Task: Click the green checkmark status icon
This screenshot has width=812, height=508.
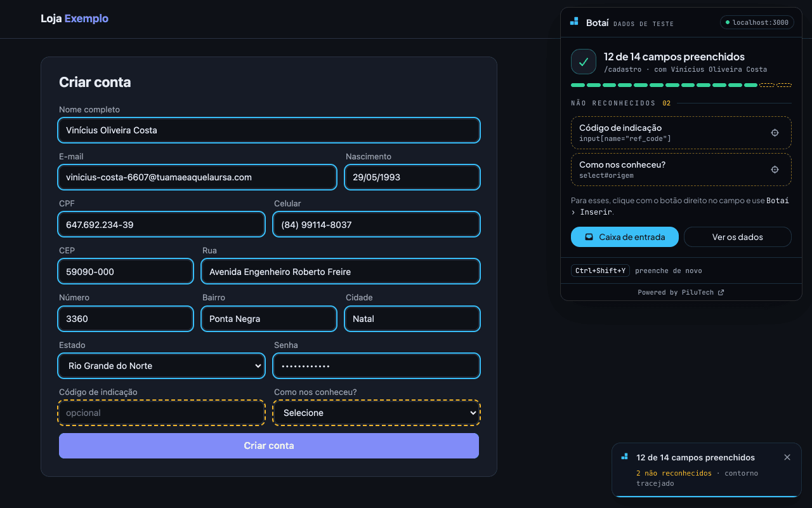Action: (x=584, y=62)
